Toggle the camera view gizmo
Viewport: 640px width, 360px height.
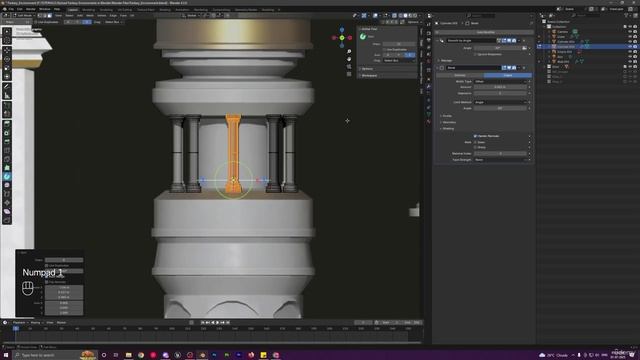pos(349,67)
